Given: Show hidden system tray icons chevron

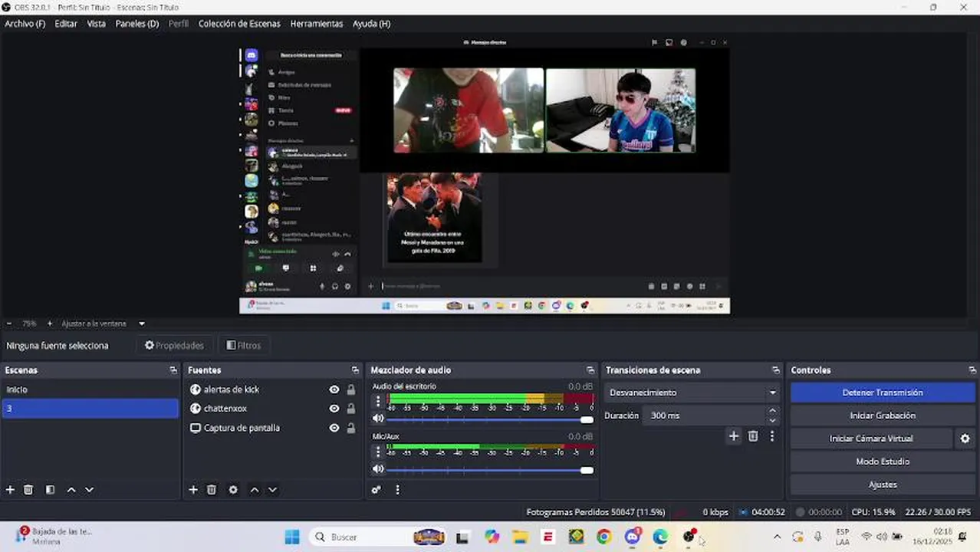Looking at the screenshot, I should pyautogui.click(x=777, y=537).
